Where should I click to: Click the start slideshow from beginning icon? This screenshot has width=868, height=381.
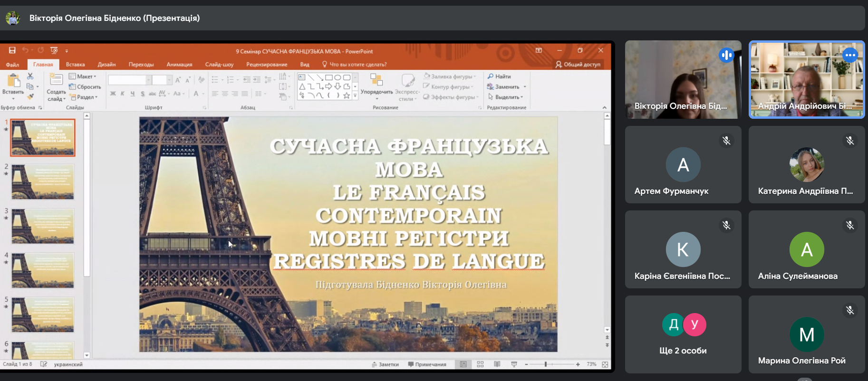click(54, 50)
